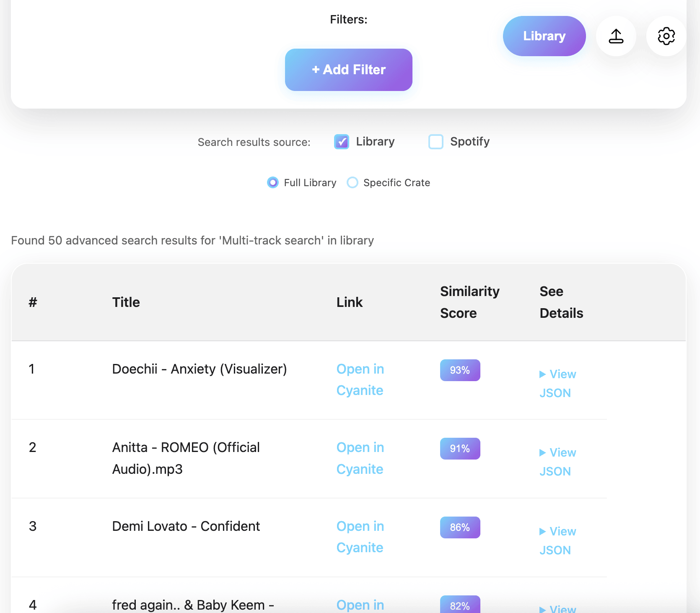Click the 93% similarity score badge

tap(460, 370)
